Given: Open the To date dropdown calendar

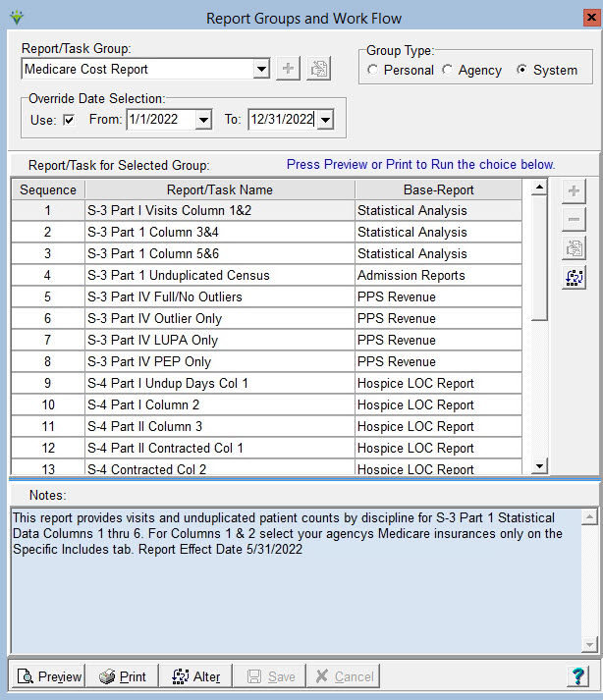Looking at the screenshot, I should pyautogui.click(x=326, y=120).
